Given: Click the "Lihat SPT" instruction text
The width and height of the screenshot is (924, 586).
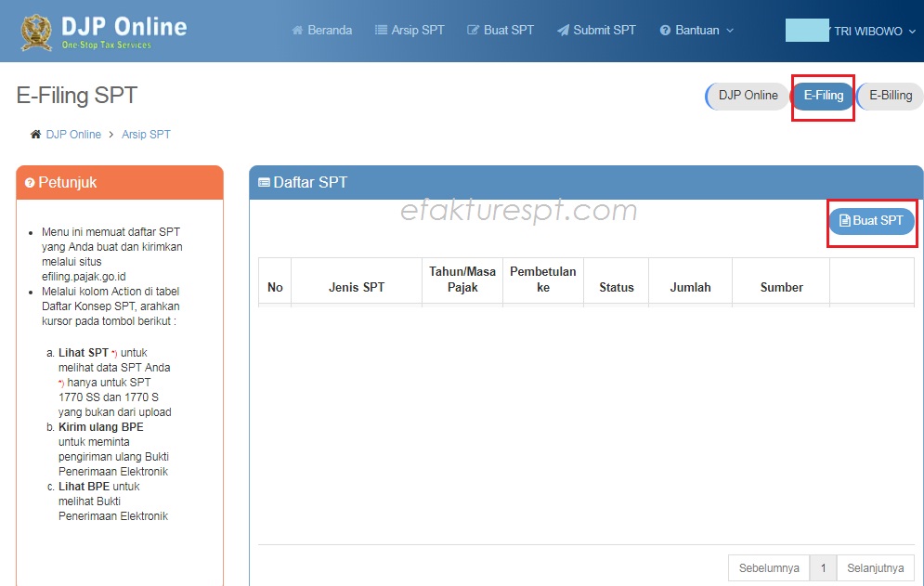Looking at the screenshot, I should (x=83, y=353).
